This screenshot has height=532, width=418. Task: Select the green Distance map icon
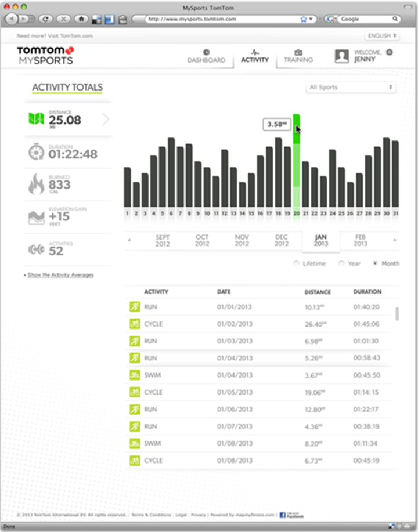click(x=36, y=118)
